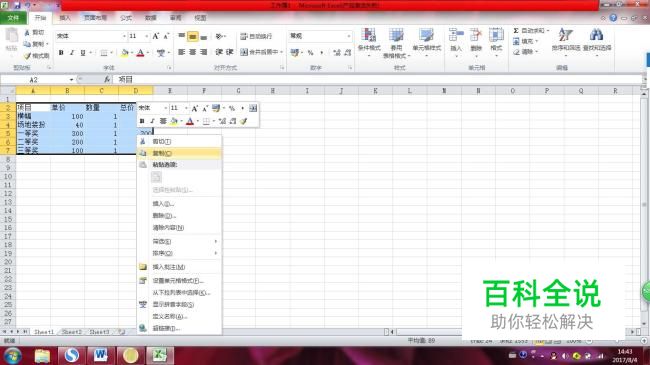Switch to the Sheet2 worksheet tab
Image resolution: width=650 pixels, height=365 pixels.
pos(72,332)
